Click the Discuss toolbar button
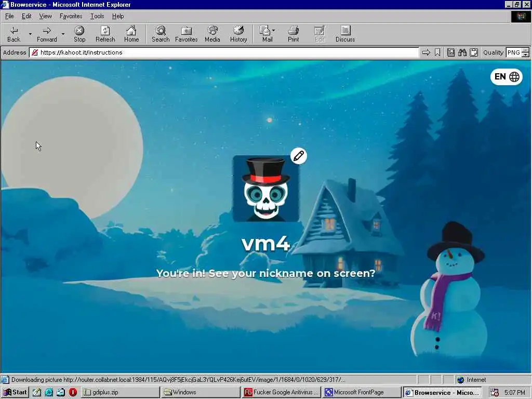Viewport: 532px width, 399px height. coord(345,34)
